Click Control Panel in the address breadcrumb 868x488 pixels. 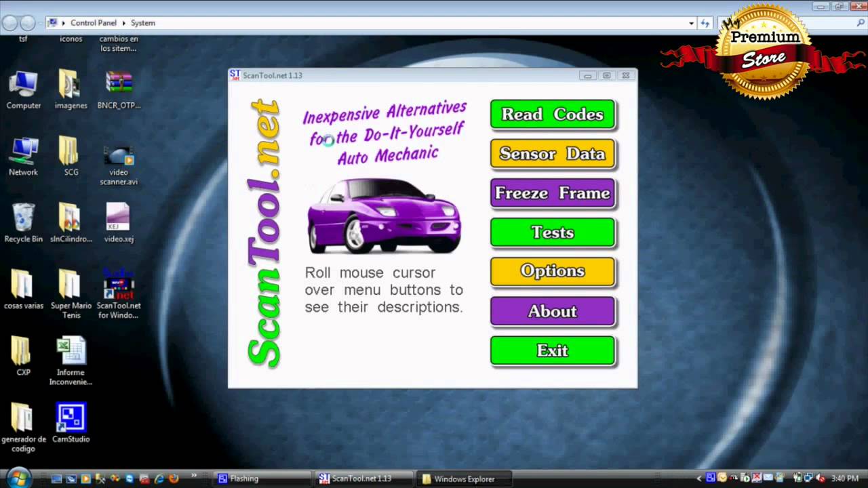(94, 23)
